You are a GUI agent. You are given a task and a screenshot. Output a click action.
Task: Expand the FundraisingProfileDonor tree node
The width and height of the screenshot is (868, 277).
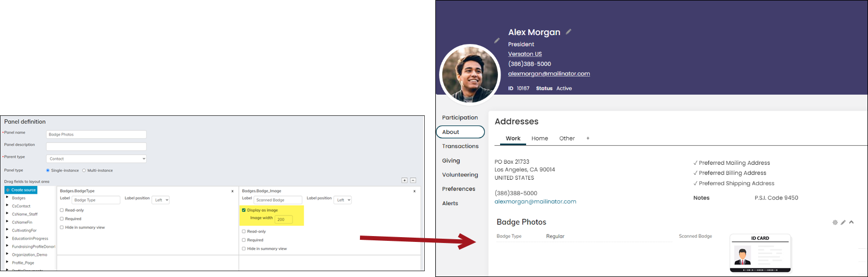(x=7, y=246)
